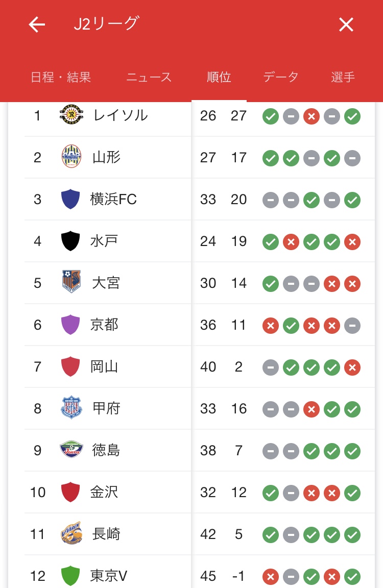Click the 甲府 team crest

[70, 408]
